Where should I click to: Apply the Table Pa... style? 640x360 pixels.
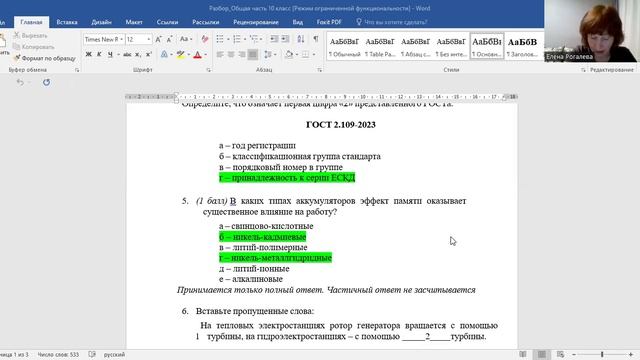[380, 47]
